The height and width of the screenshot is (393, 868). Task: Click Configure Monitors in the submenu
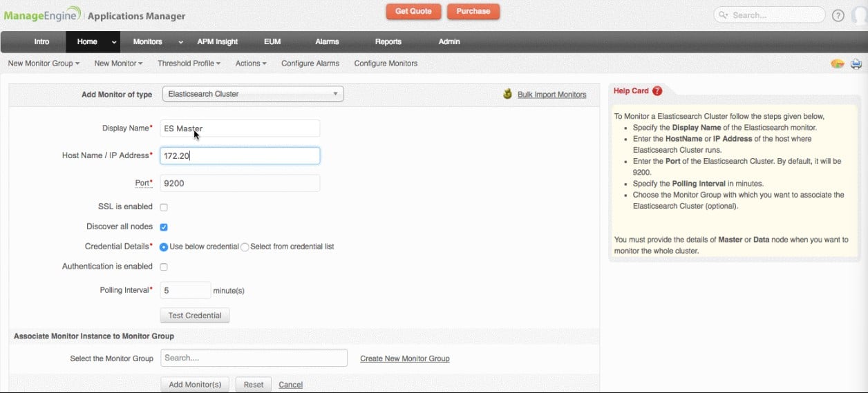click(x=386, y=64)
